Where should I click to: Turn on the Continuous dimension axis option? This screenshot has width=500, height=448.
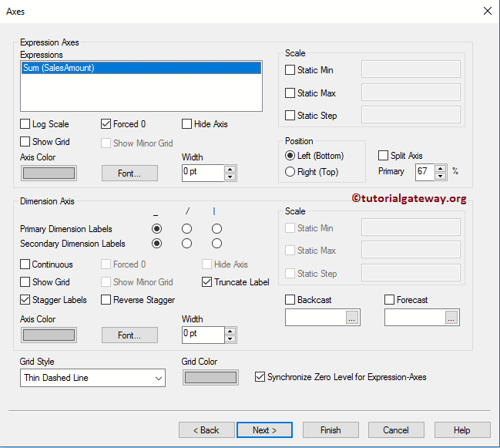tap(25, 264)
